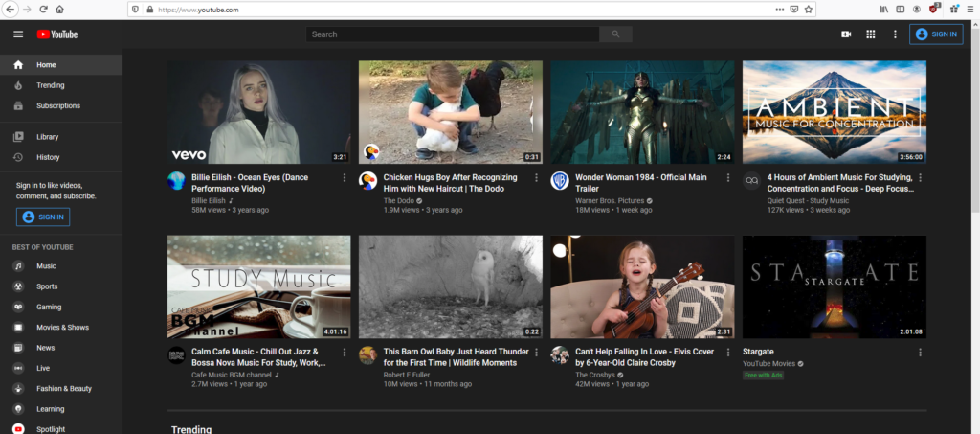Viewport: 980px width, 434px height.
Task: Open the hamburger guide menu
Action: [18, 34]
